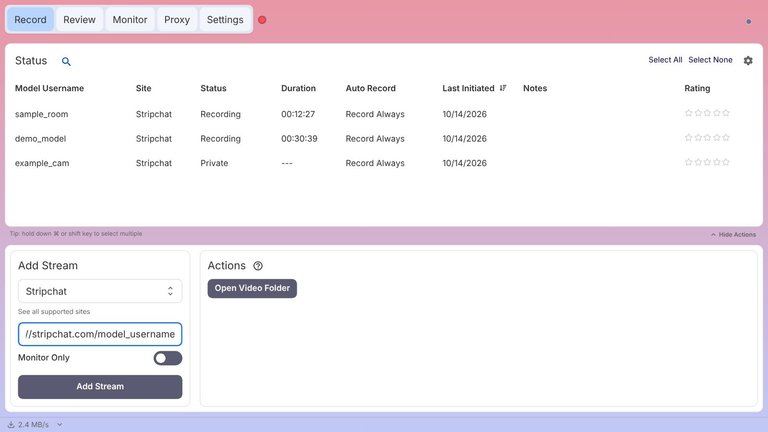Click the red recording indicator dot
The width and height of the screenshot is (768, 432).
262,20
